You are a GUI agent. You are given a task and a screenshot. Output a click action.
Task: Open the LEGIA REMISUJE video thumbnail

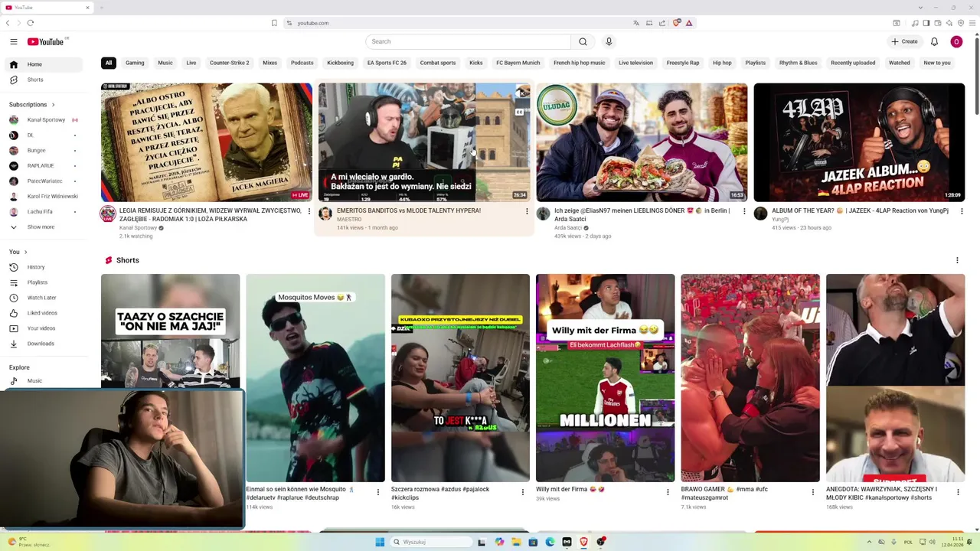[x=207, y=142]
